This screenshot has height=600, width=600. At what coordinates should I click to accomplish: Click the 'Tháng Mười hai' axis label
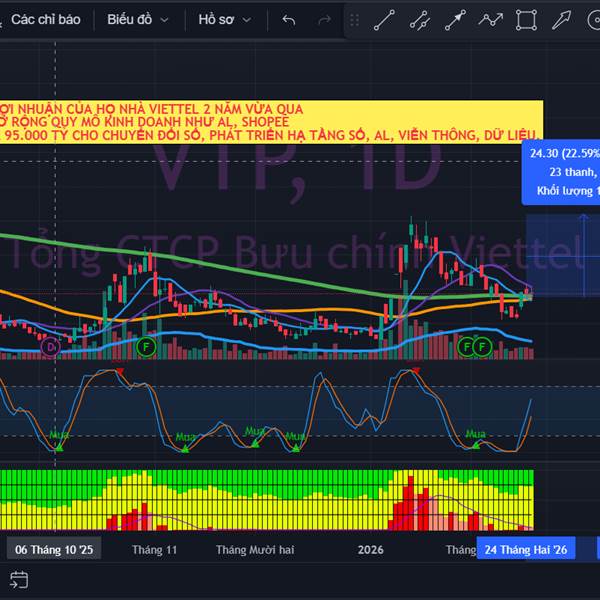(255, 550)
